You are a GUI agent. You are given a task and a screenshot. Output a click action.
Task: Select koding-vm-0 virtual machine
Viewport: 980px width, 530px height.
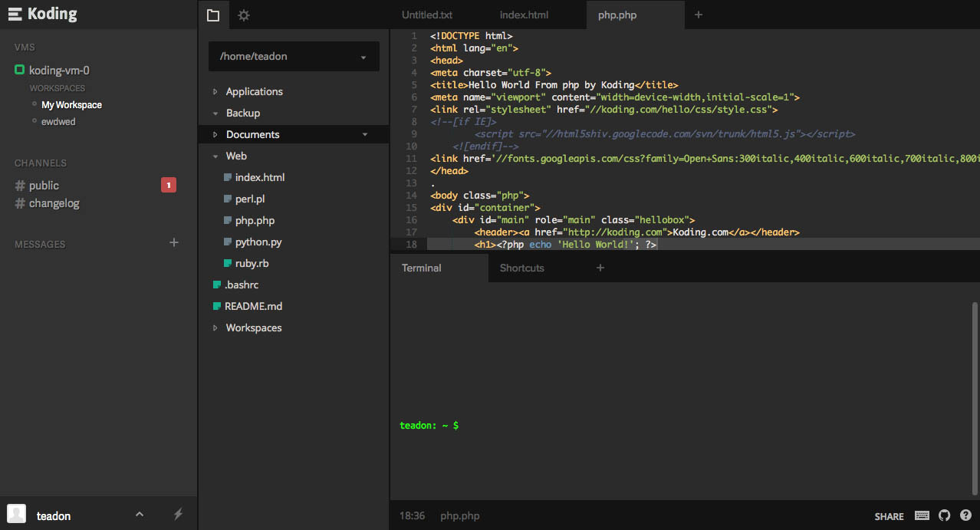pos(59,71)
